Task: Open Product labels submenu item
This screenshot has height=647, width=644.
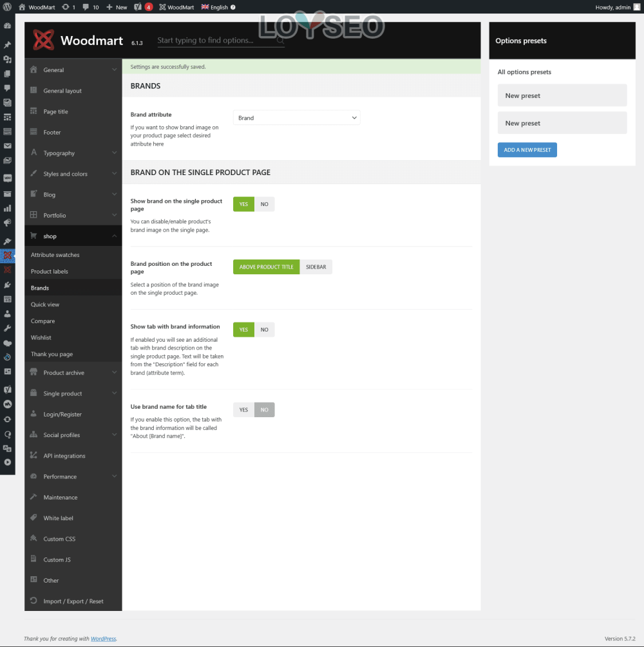Action: 73,271
